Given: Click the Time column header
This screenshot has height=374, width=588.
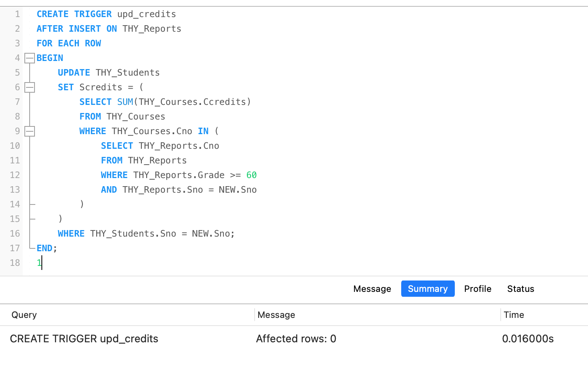Looking at the screenshot, I should [514, 315].
